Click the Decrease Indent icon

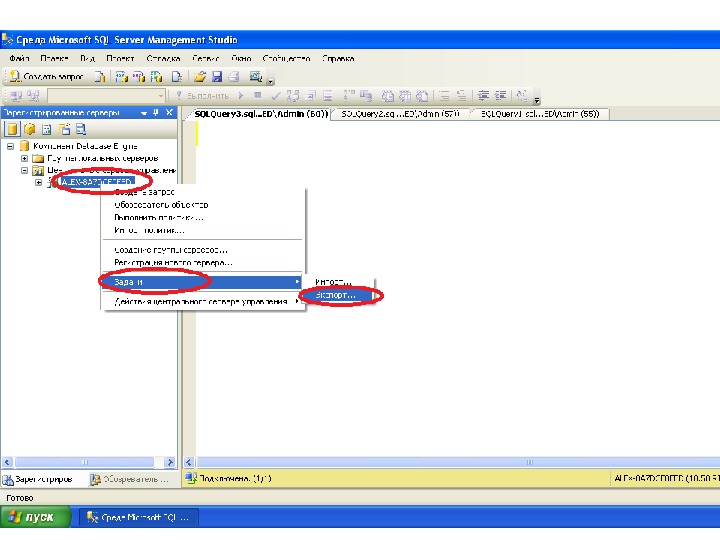point(483,96)
